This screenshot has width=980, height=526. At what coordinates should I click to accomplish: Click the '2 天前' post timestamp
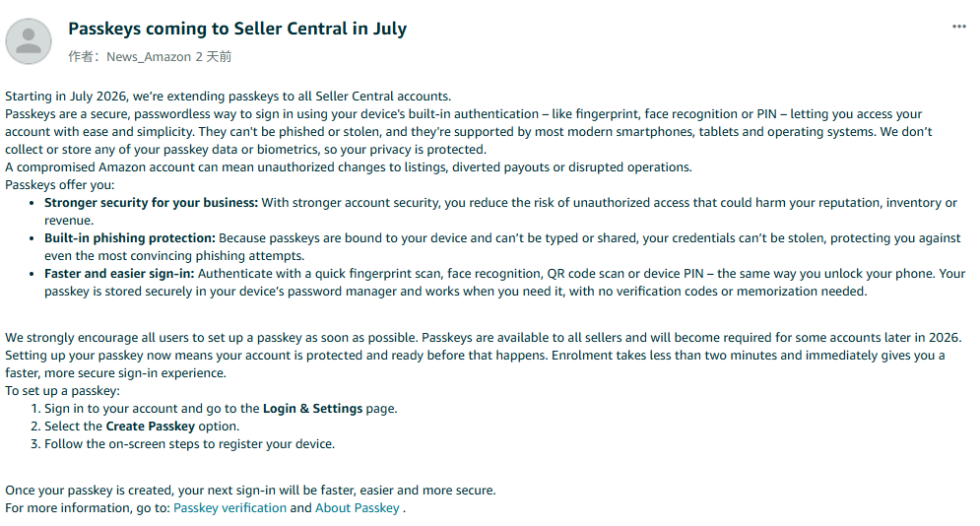[213, 57]
